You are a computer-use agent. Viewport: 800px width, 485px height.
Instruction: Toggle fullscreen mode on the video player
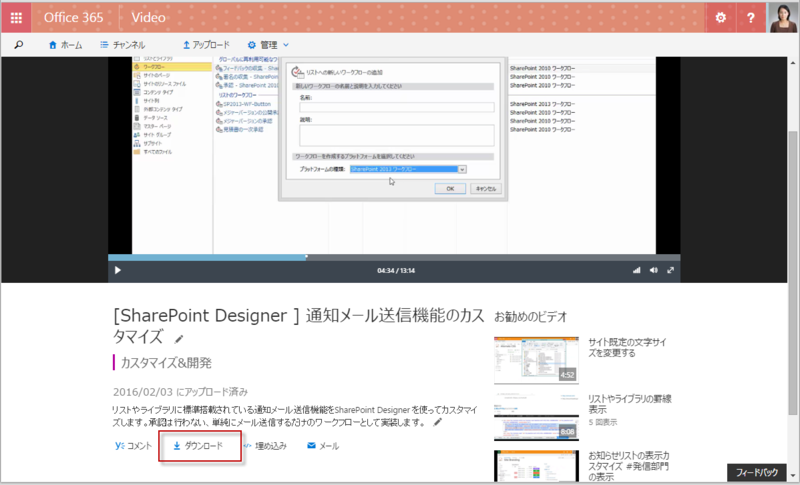point(671,270)
